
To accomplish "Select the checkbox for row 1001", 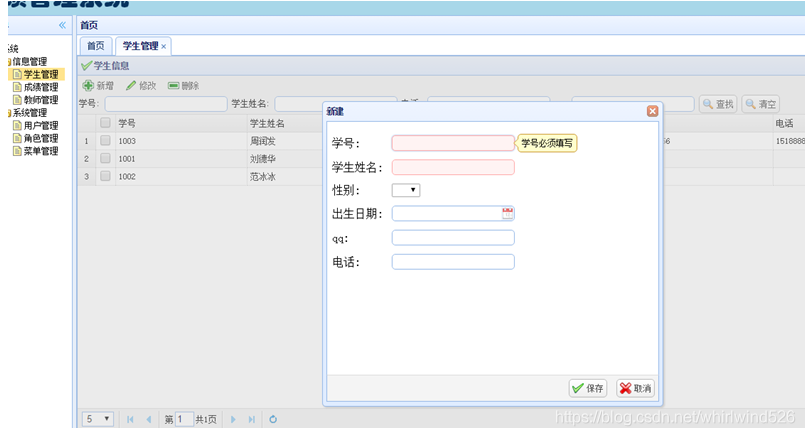I will coord(105,158).
